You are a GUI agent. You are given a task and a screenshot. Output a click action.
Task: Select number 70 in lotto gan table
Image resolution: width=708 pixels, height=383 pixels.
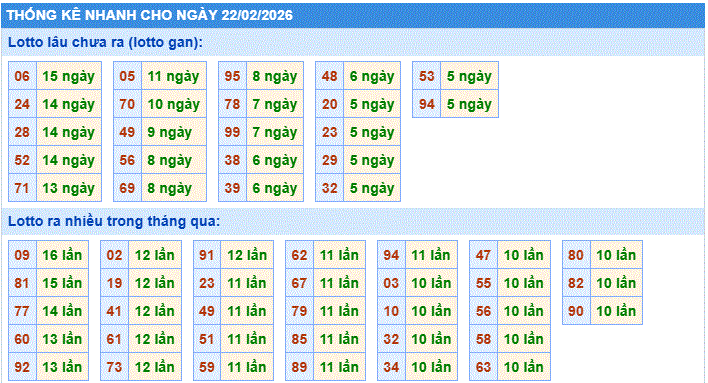click(127, 104)
